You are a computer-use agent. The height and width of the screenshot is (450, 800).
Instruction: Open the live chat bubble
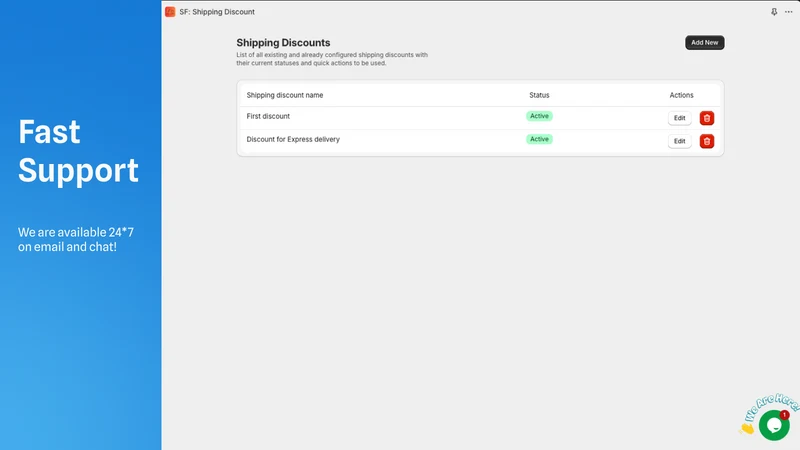774,425
